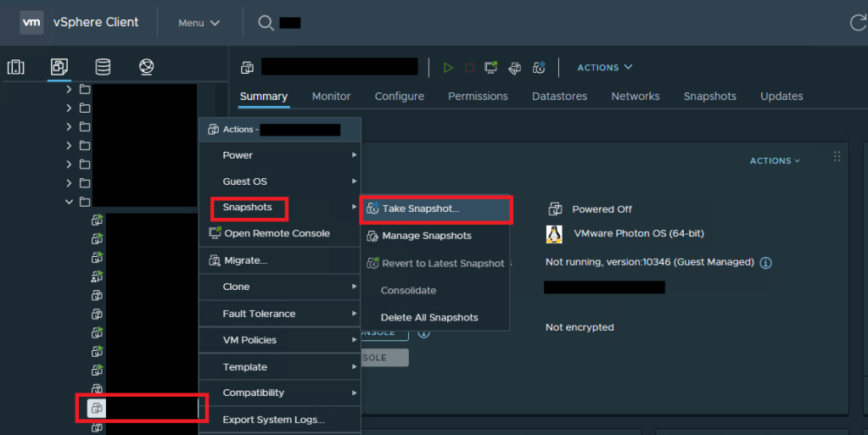Launch console icon in VM toolbar

click(x=491, y=68)
